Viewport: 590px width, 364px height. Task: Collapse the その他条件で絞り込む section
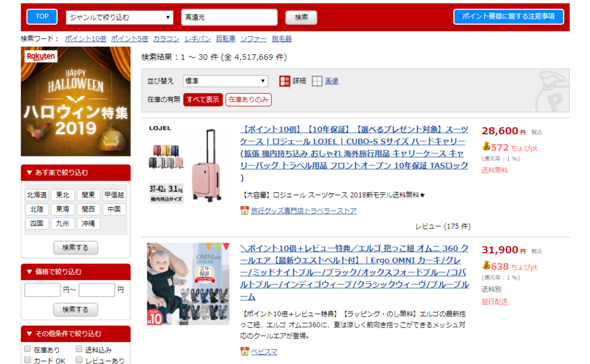click(x=75, y=333)
